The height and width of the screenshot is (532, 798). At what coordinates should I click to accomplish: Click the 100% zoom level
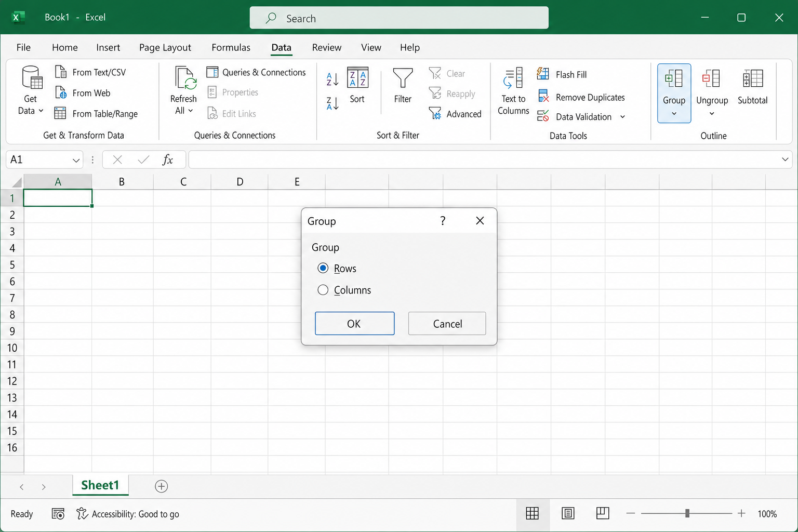767,514
